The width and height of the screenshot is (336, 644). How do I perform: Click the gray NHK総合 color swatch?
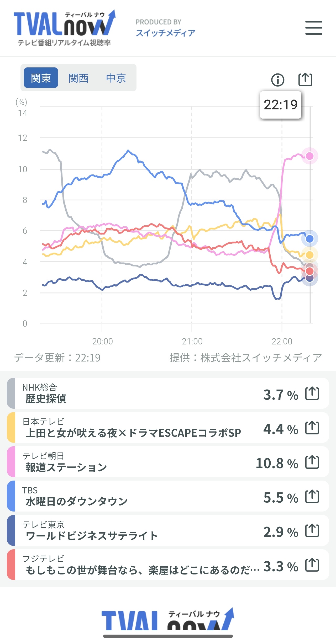pyautogui.click(x=11, y=393)
